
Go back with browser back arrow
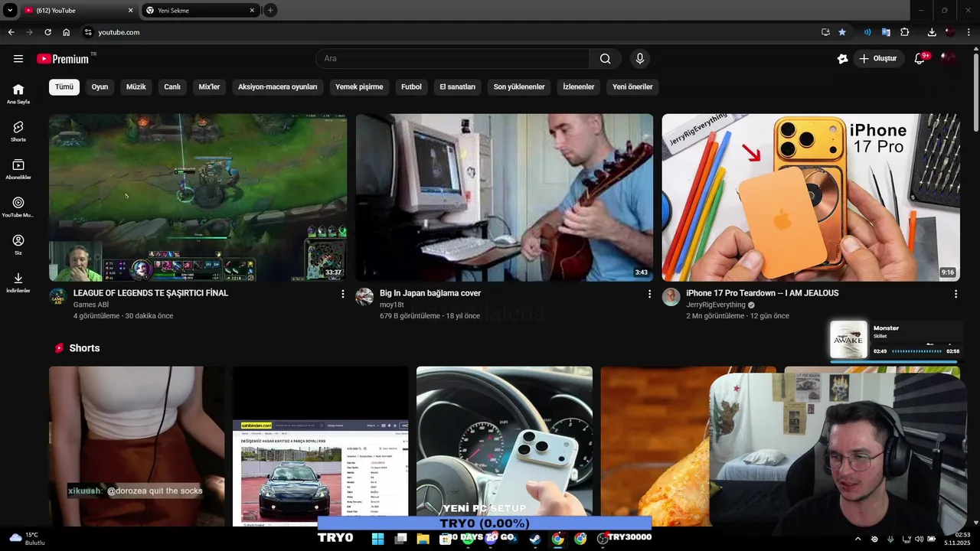[11, 32]
